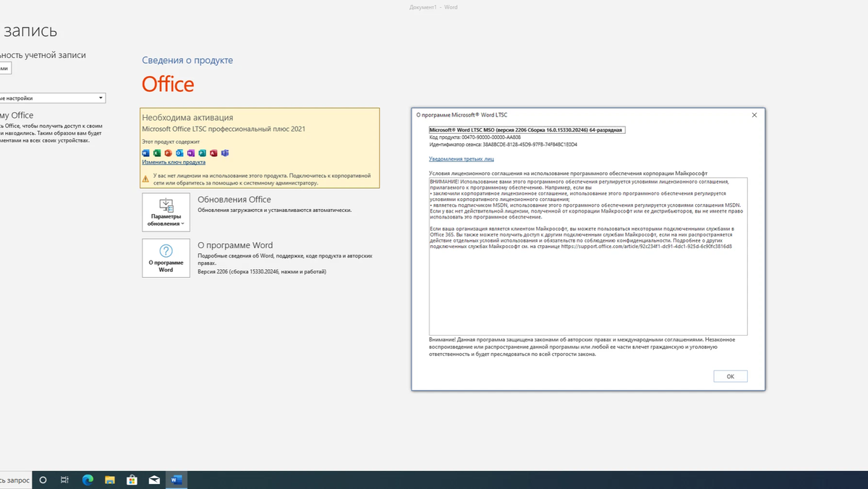Image resolution: width=868 pixels, height=489 pixels.
Task: Click the Access icon in product contents
Action: [x=213, y=153]
